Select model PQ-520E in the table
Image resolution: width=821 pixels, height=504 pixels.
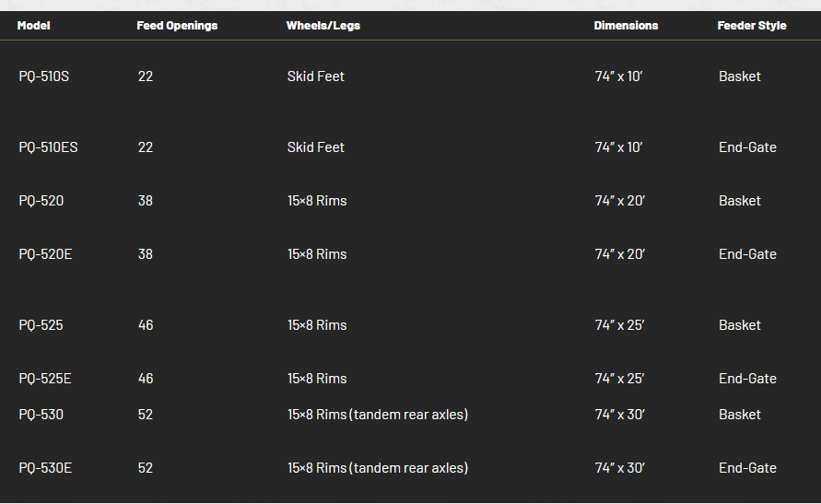click(45, 254)
